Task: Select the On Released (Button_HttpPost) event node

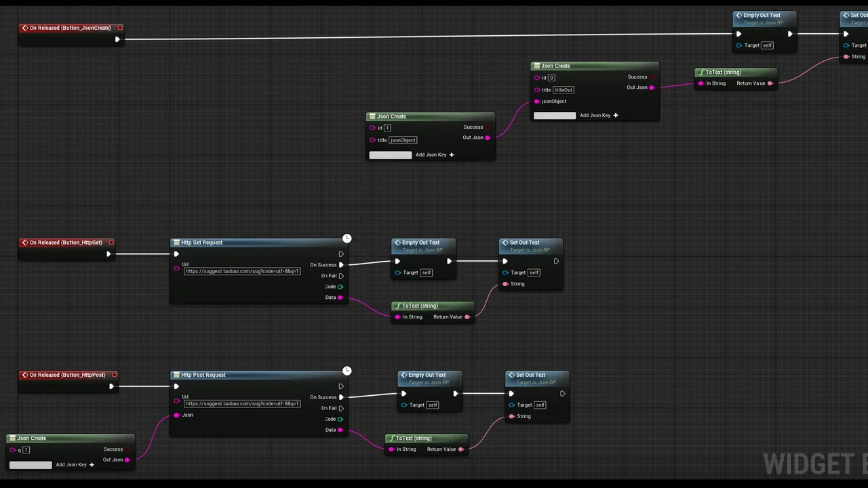Action: click(67, 375)
